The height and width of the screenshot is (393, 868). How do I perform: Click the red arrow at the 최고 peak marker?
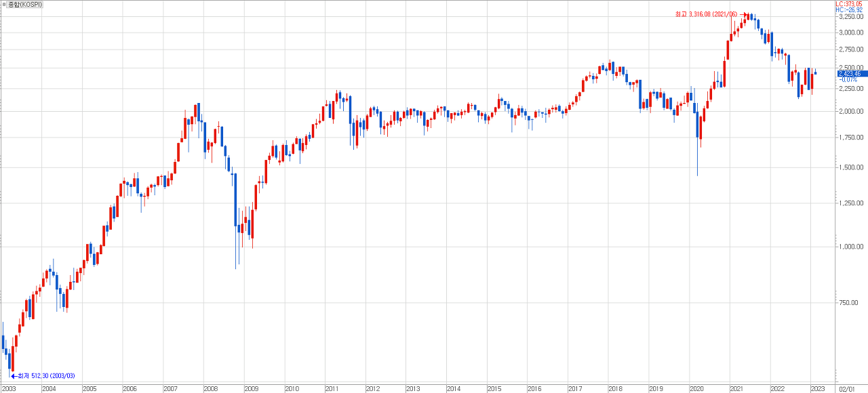pyautogui.click(x=743, y=14)
